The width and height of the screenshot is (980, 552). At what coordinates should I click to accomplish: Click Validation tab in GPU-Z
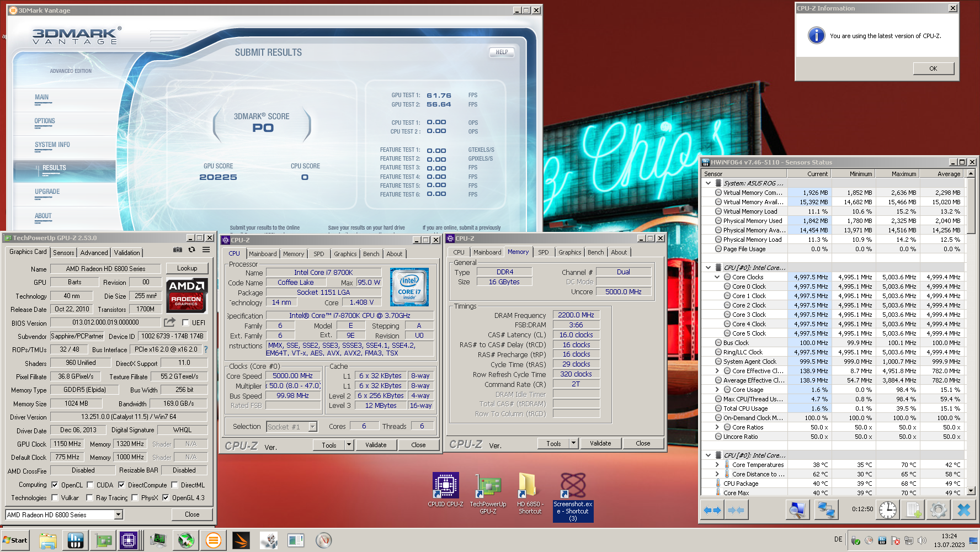127,253
